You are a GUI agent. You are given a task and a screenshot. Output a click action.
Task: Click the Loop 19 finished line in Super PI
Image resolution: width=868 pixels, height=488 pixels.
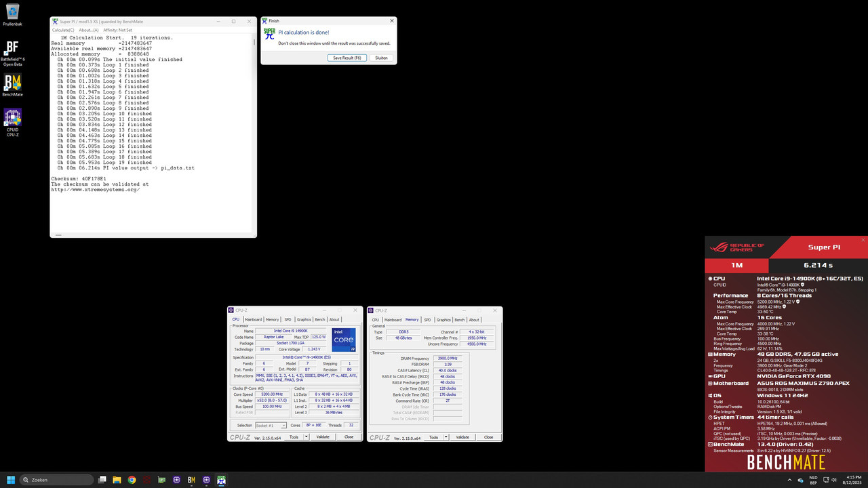(103, 163)
